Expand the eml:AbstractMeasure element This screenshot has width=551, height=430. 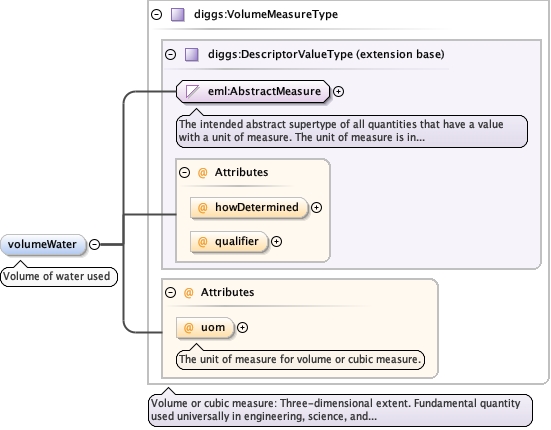(x=338, y=91)
